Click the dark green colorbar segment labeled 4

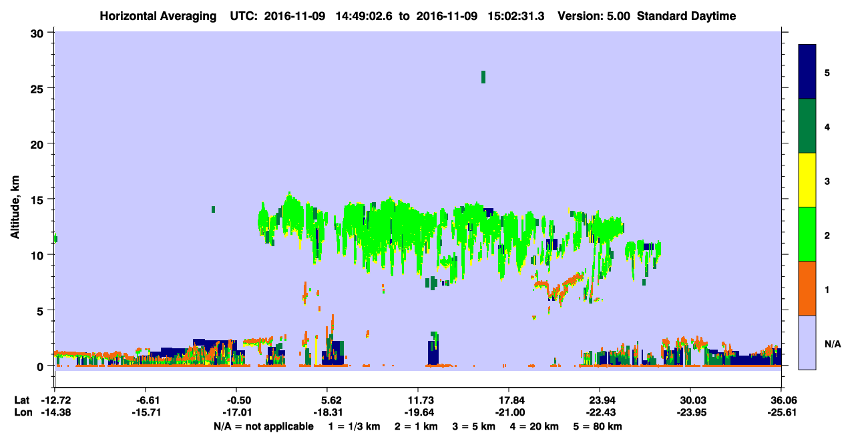click(x=807, y=126)
